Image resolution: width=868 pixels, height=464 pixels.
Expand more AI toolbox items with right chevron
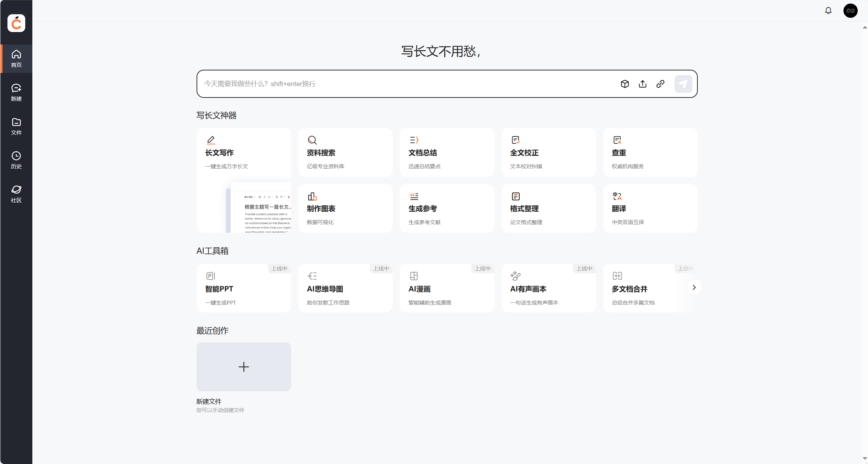click(x=694, y=287)
